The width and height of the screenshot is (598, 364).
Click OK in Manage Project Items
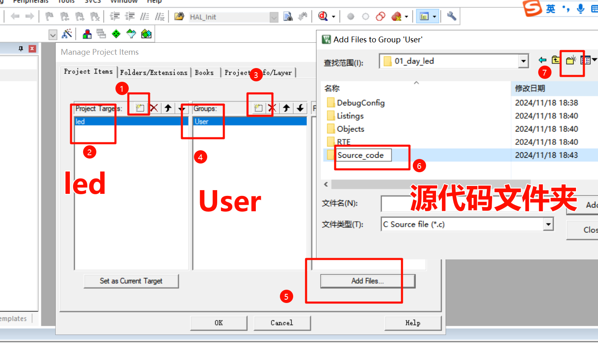(x=219, y=323)
